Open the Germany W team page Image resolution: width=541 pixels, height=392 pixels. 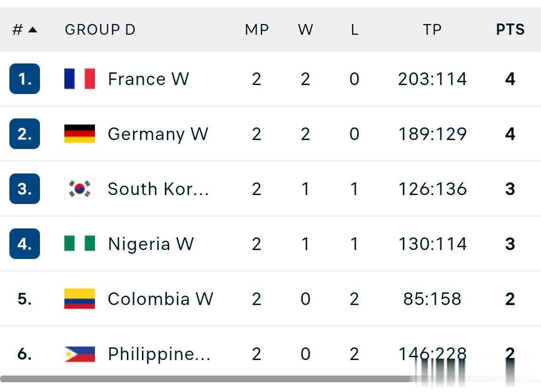click(157, 134)
